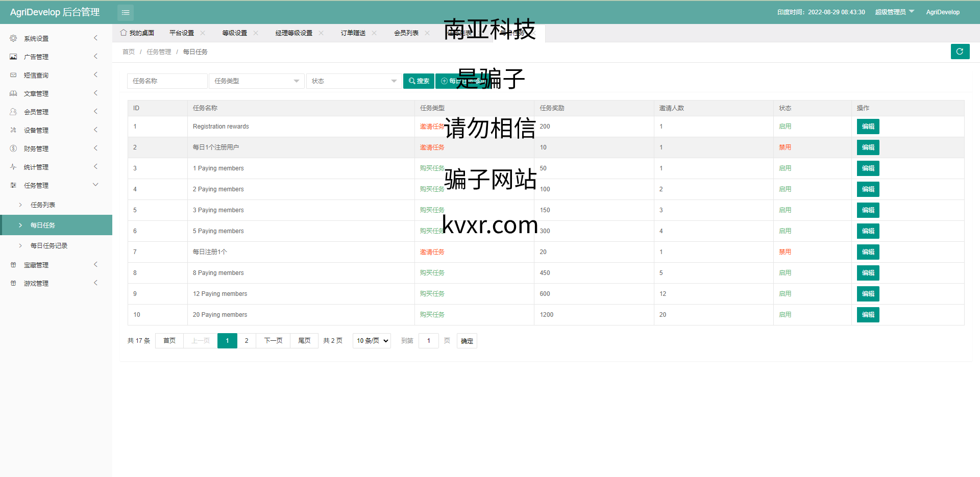Click the Ad Management image icon (广告管理)

pyautogui.click(x=13, y=57)
